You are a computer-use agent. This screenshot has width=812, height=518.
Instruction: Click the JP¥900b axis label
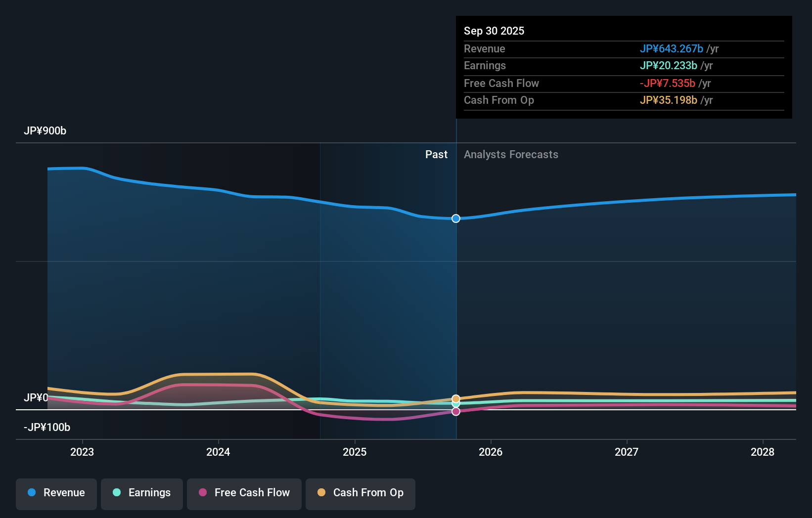coord(45,131)
